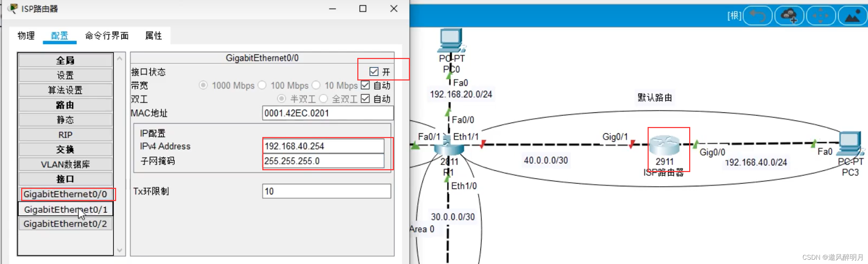Open the 算法设置 button
Screen dimensions: 868x264
coord(65,90)
